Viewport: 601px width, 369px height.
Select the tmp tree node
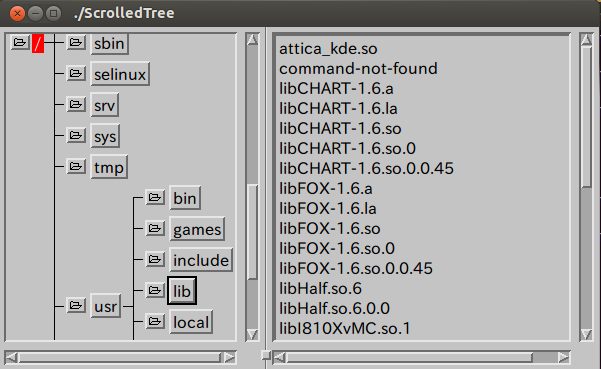[x=109, y=167]
